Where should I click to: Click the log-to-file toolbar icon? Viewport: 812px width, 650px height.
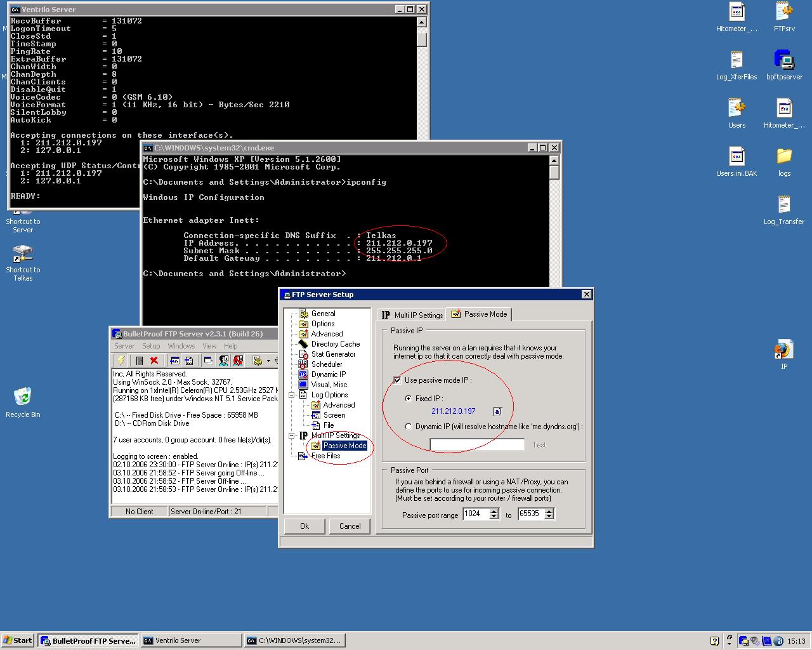click(x=189, y=361)
